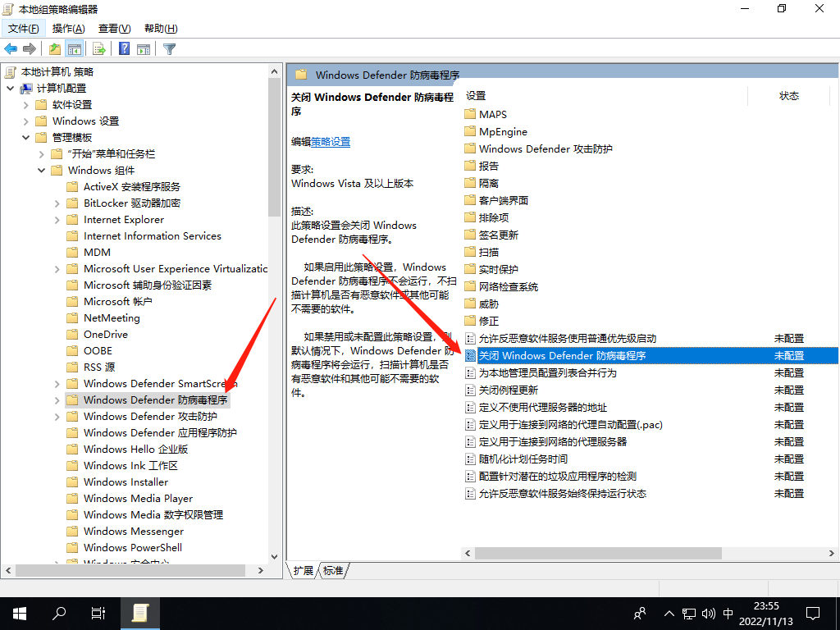The width and height of the screenshot is (840, 630).
Task: Open the 文件(F) menu
Action: (24, 29)
